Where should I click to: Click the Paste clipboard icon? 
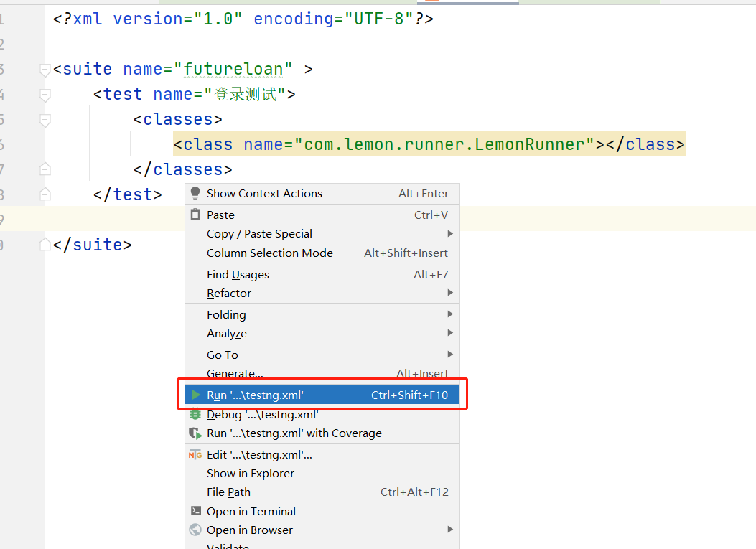195,215
